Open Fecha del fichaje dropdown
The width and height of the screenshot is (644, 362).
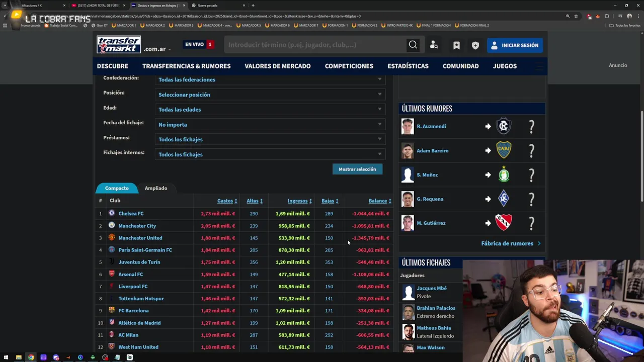(x=270, y=125)
